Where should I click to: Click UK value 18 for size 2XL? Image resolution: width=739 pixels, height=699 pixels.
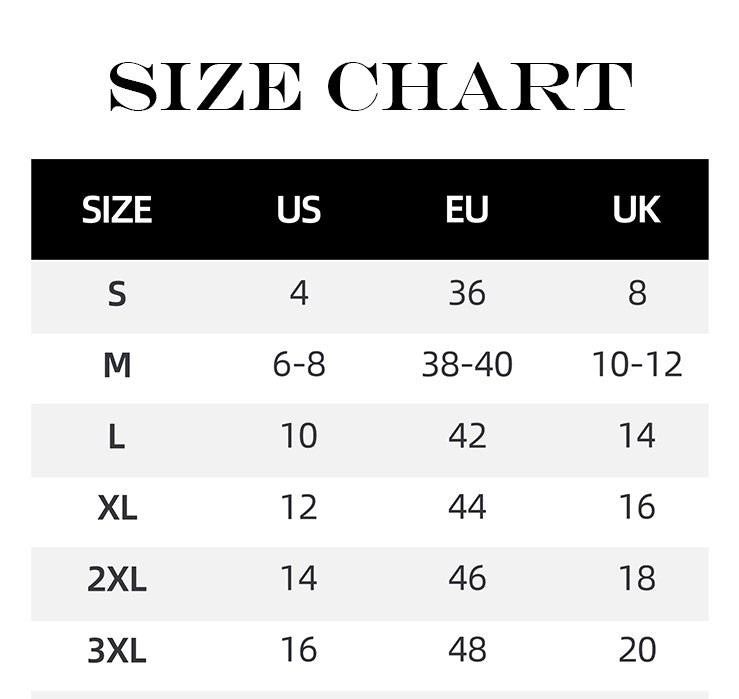tap(636, 579)
